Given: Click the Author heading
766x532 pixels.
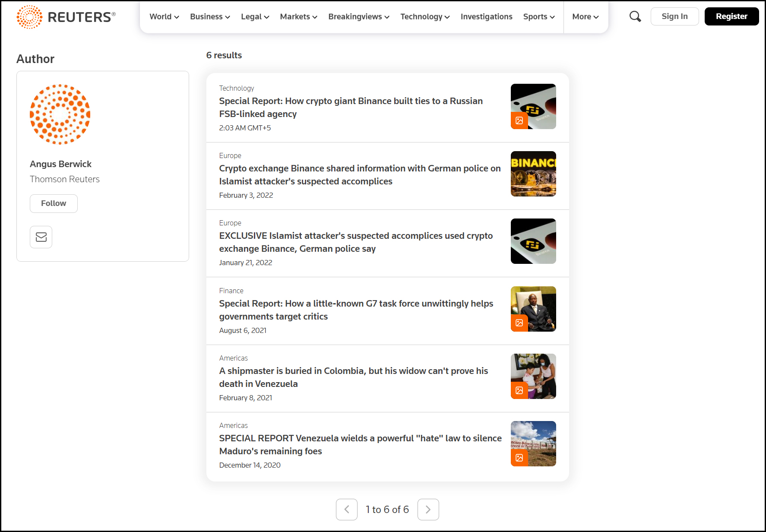Looking at the screenshot, I should pos(35,59).
